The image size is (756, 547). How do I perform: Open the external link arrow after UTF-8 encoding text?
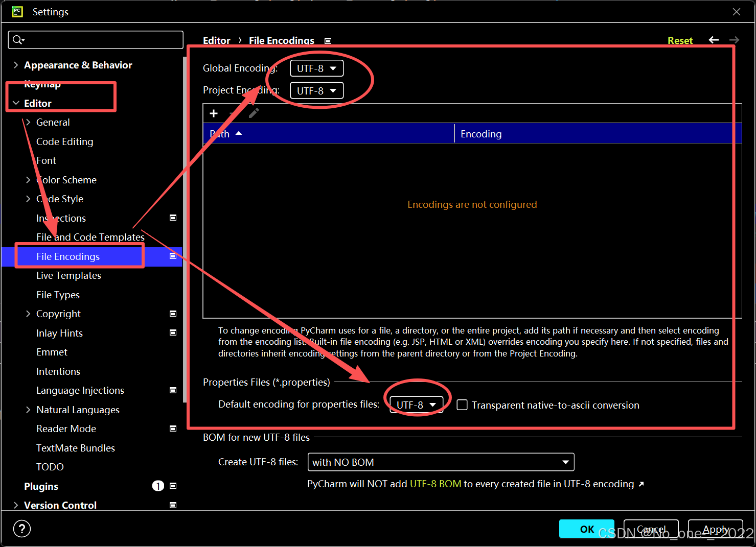click(x=642, y=484)
